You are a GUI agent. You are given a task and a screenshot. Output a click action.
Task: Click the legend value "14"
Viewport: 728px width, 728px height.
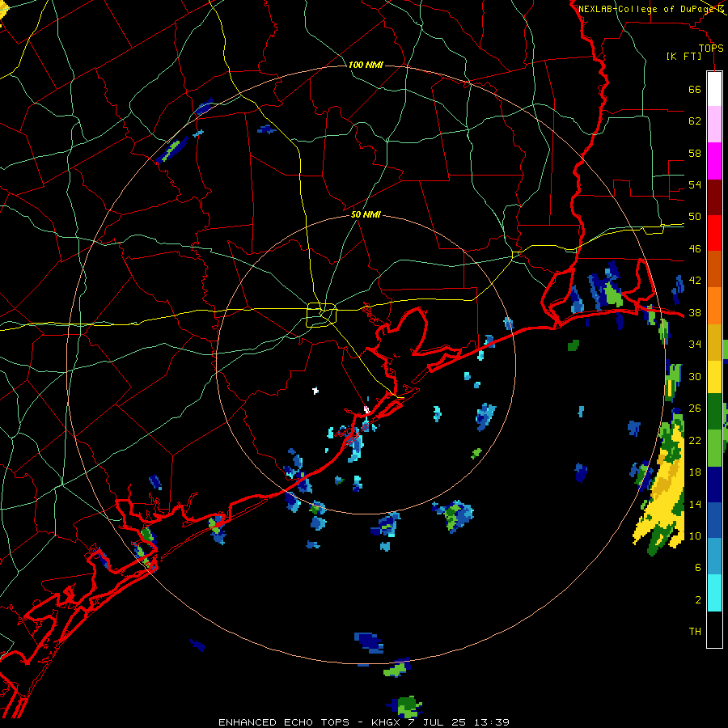695,504
